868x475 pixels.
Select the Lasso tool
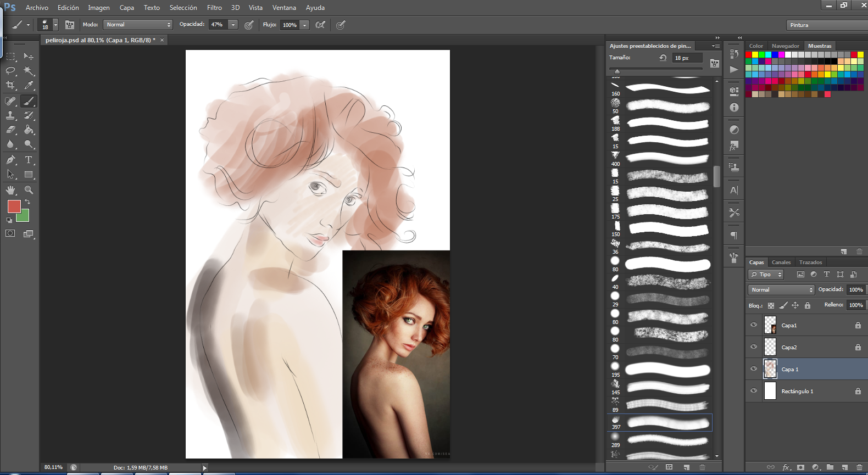click(10, 71)
